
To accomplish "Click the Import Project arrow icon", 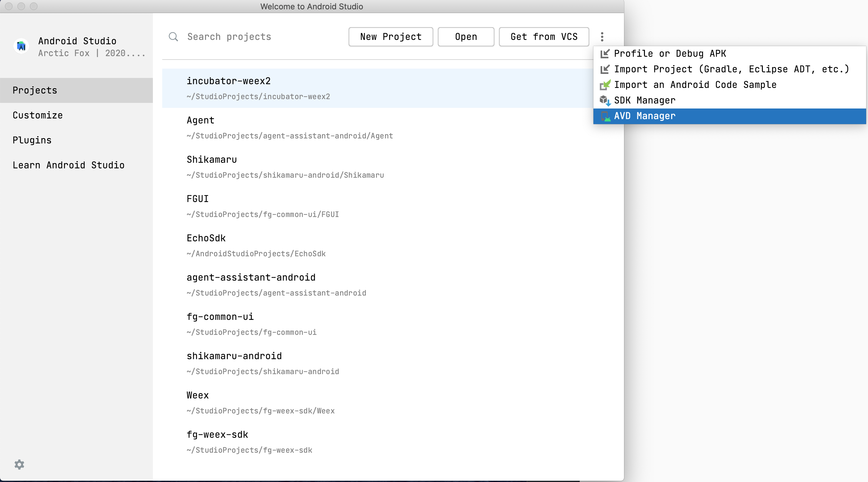I will (x=605, y=69).
